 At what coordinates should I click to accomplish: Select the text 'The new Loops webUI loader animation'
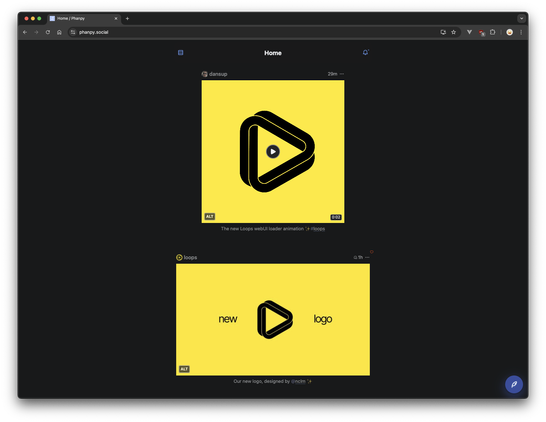(262, 229)
